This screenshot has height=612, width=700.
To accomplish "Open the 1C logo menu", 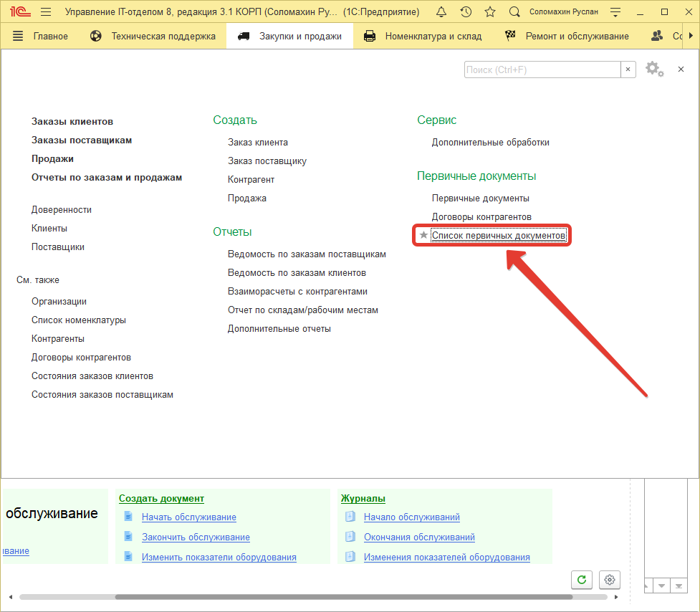I will 19,11.
